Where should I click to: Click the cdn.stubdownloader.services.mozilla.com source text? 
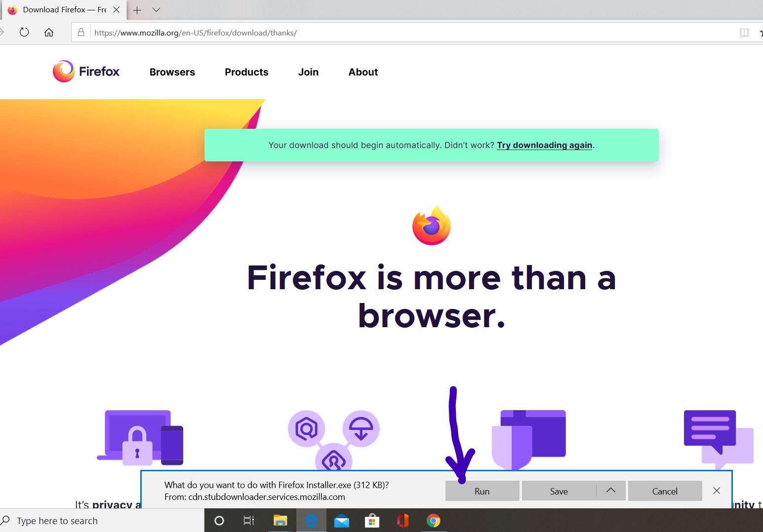click(267, 497)
